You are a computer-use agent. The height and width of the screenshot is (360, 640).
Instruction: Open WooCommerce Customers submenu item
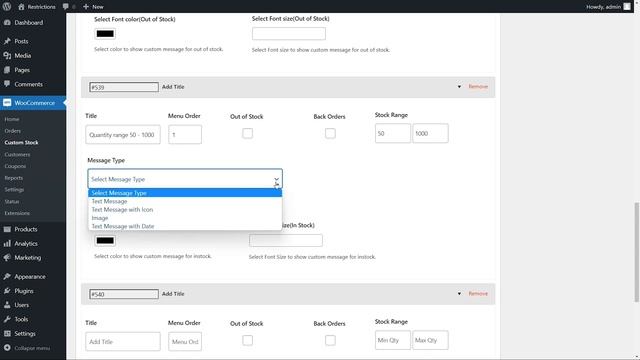tap(17, 155)
